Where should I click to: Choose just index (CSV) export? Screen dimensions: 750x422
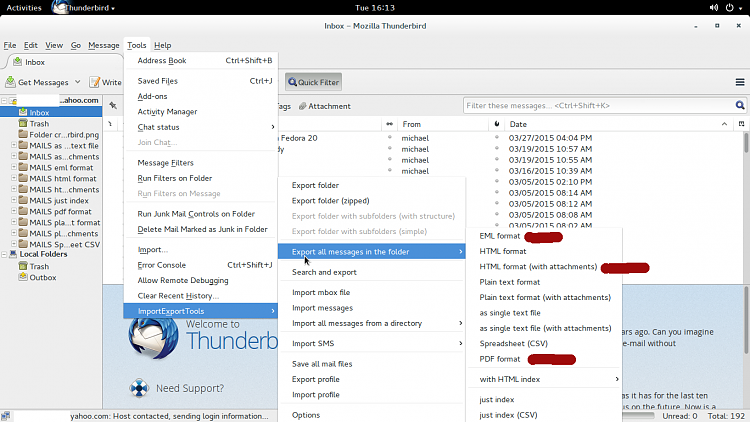point(544,415)
